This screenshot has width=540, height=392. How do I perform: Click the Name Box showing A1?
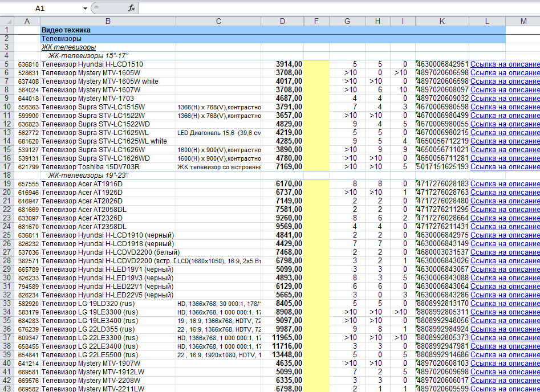(40, 8)
